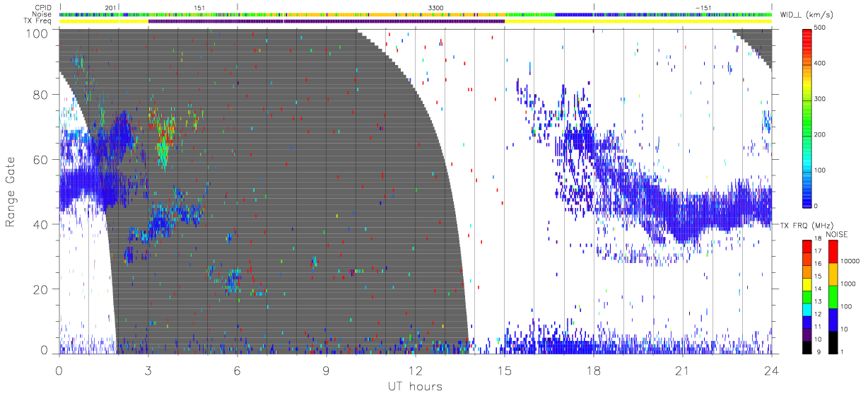868x401 pixels.
Task: Pick the red 17–18 MHz swatch
Action: click(807, 245)
